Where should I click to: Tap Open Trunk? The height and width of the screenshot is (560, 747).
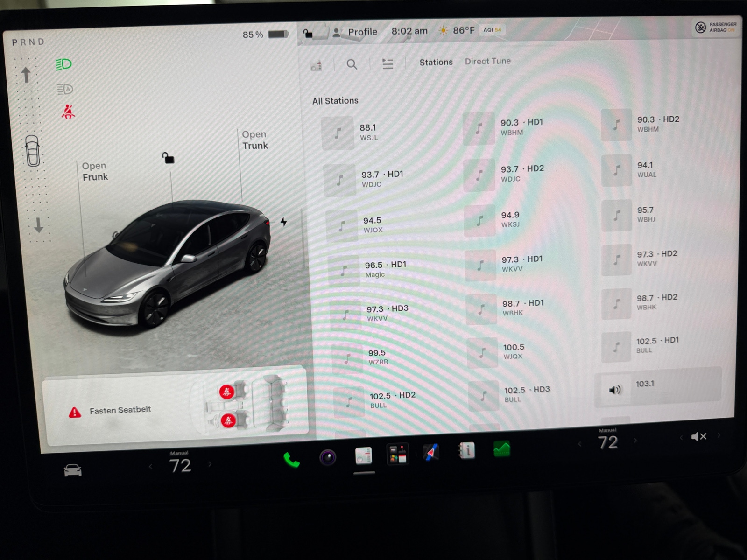click(x=255, y=140)
